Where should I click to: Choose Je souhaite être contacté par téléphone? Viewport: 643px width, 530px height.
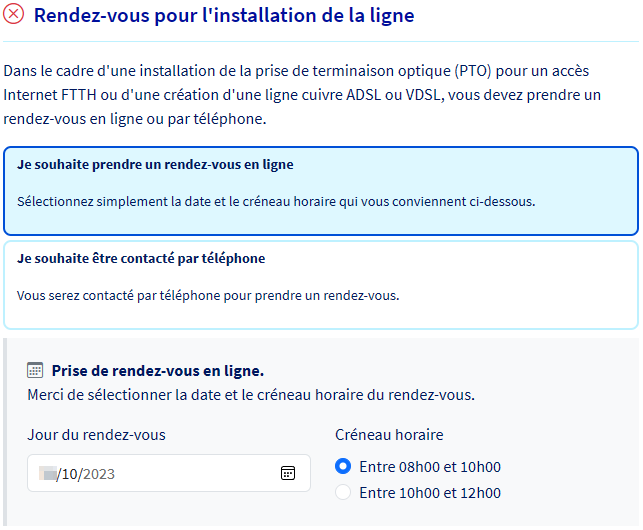(321, 285)
